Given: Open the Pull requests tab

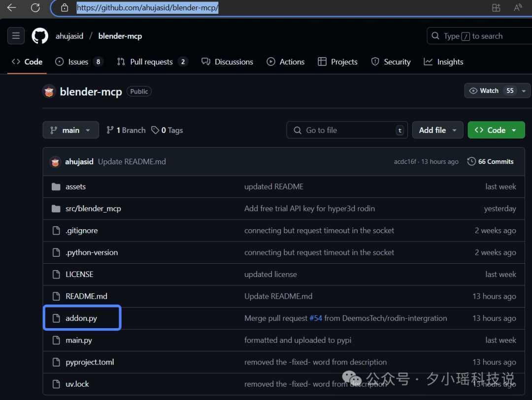Looking at the screenshot, I should (x=152, y=62).
